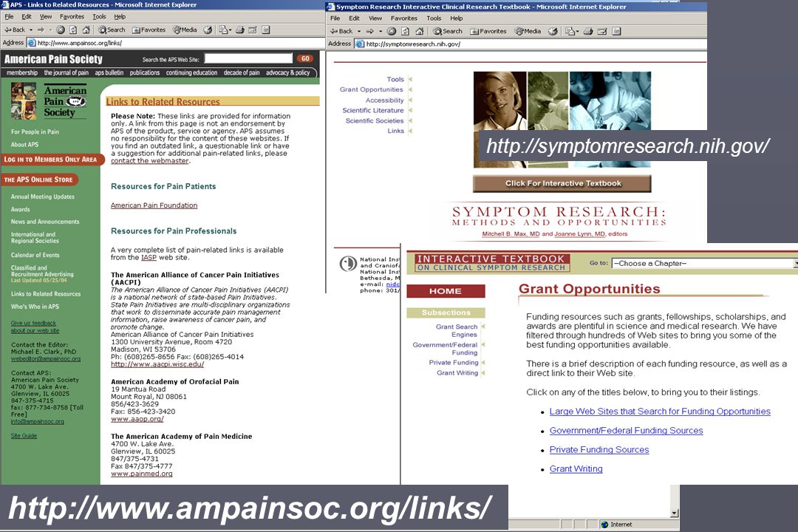Expand Forward history arrow in Symptom Research toolbar
The width and height of the screenshot is (798, 532).
(381, 31)
